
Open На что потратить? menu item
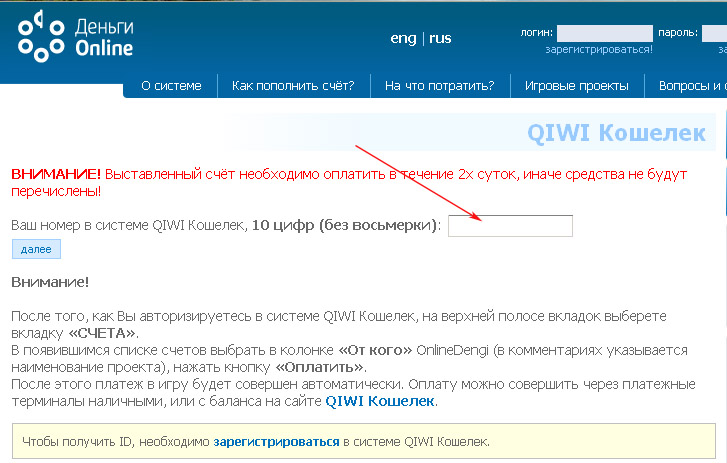pyautogui.click(x=440, y=86)
